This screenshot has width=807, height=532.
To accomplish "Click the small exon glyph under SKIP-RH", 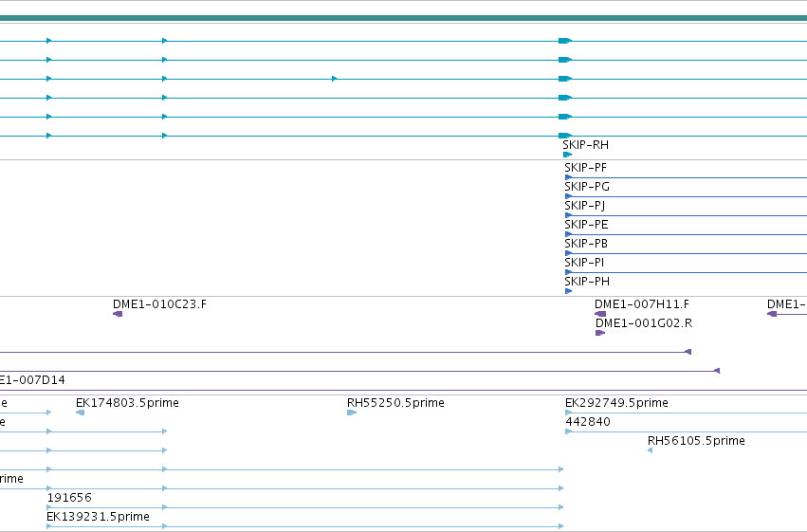I will [x=568, y=155].
